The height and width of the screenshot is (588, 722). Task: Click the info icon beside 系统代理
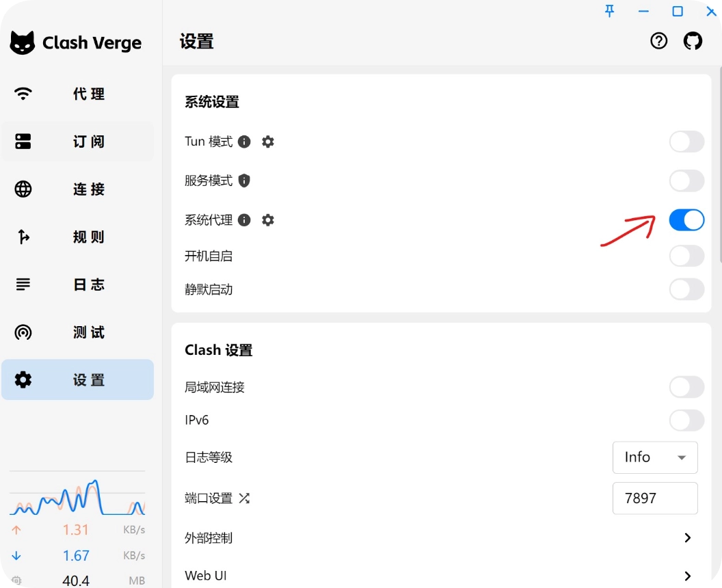[x=244, y=220]
